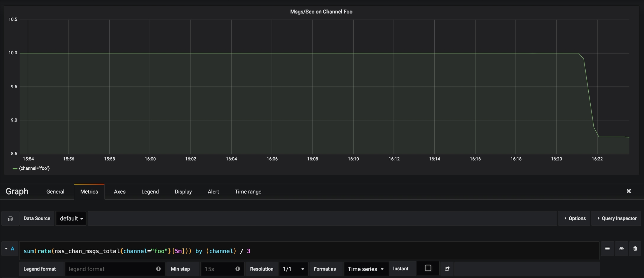Enable the Instant checkbox
644x278 pixels.
(428, 268)
